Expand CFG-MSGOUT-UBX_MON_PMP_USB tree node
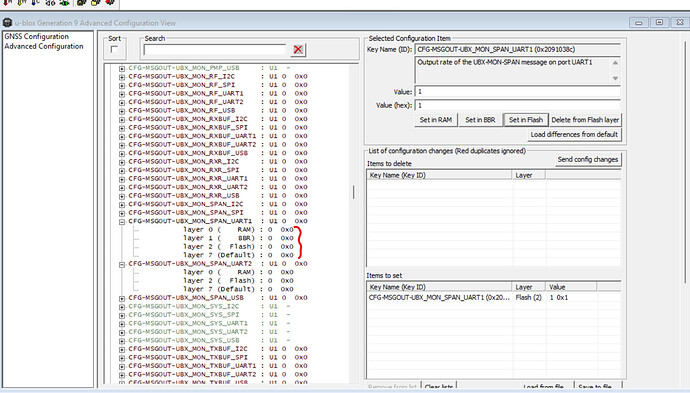690x393 pixels. pos(122,68)
